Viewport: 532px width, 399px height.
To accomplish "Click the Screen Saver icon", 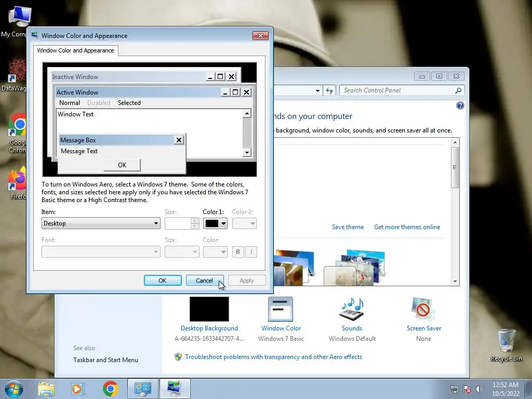I will pos(423,309).
